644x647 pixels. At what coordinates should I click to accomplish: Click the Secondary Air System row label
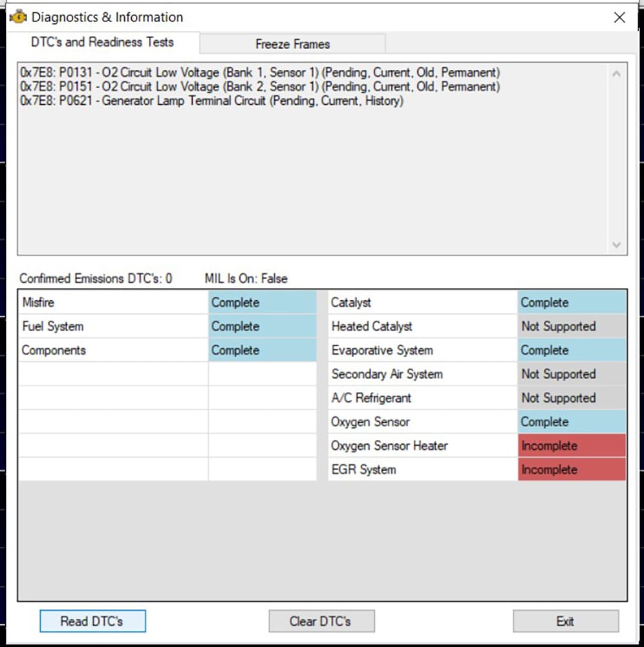(387, 375)
